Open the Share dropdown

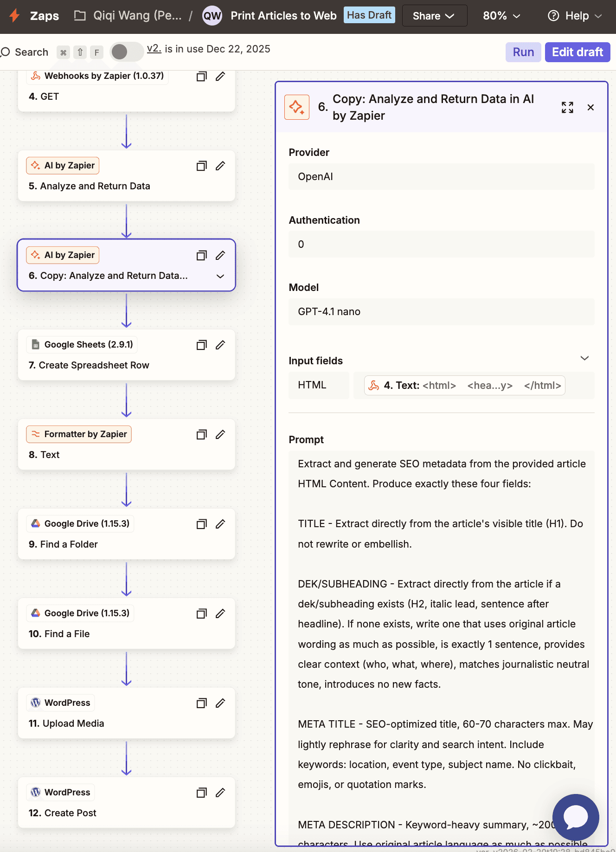(x=435, y=16)
